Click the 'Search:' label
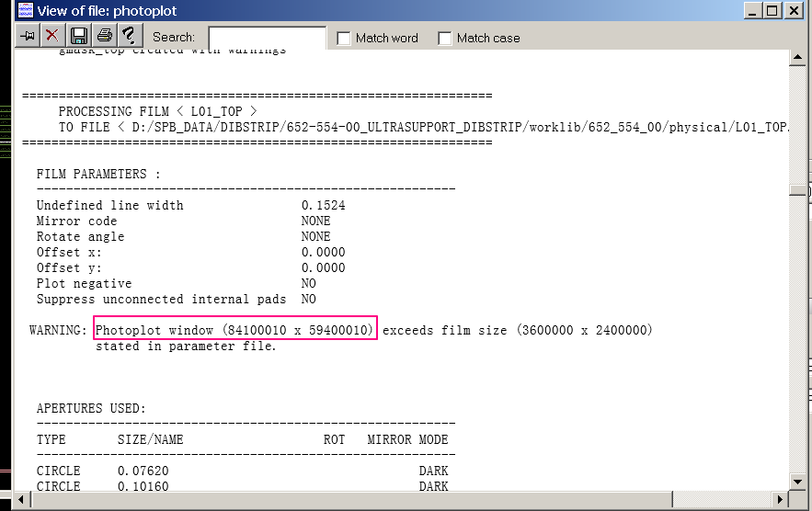 click(x=174, y=38)
